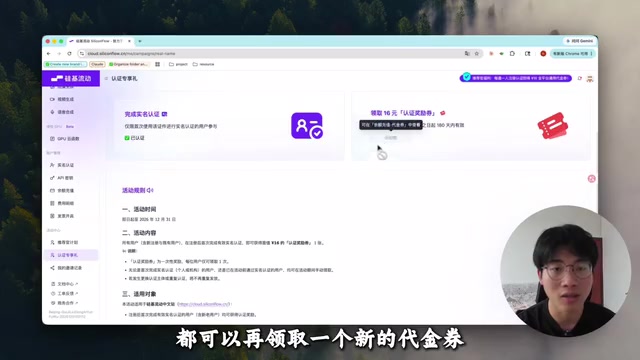Screen dimensions: 640x360
Task: Open the "Organize folder" bookmark
Action: (129, 64)
